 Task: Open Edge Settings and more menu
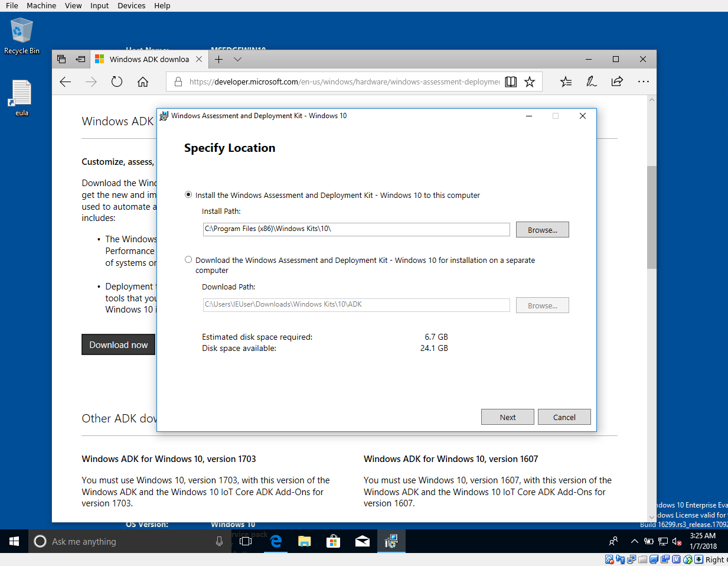[643, 82]
